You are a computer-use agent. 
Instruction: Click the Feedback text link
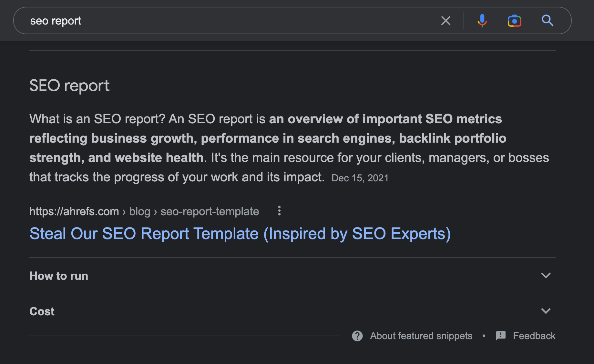pyautogui.click(x=534, y=336)
